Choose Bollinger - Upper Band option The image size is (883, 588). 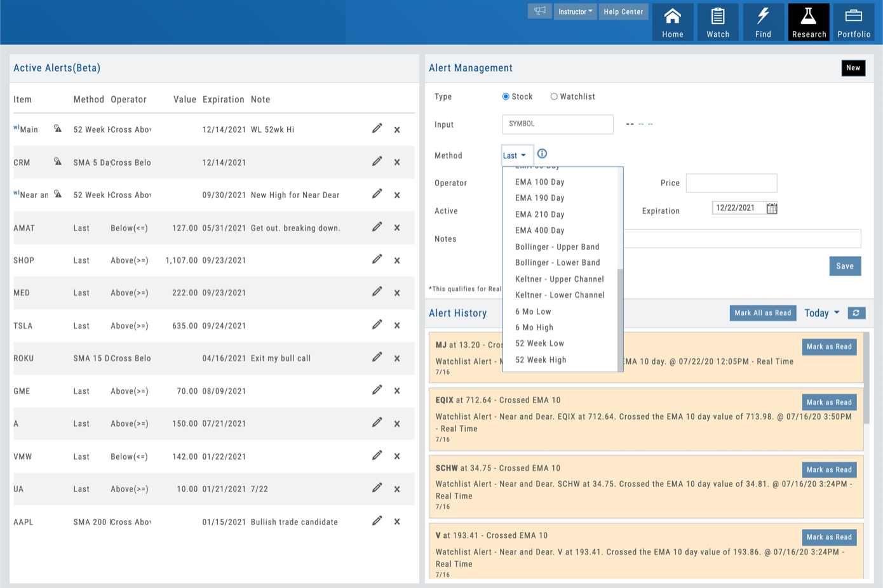click(557, 247)
